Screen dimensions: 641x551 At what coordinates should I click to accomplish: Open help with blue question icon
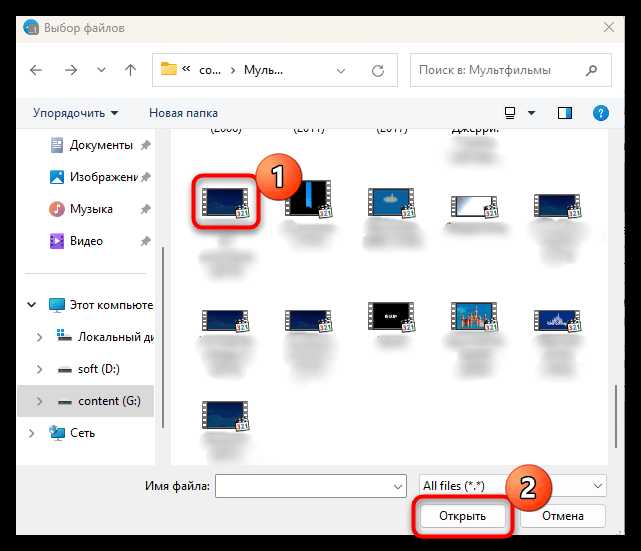(x=601, y=113)
